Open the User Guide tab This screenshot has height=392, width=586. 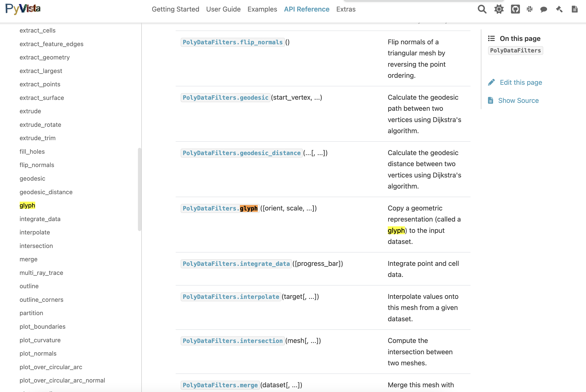click(223, 9)
